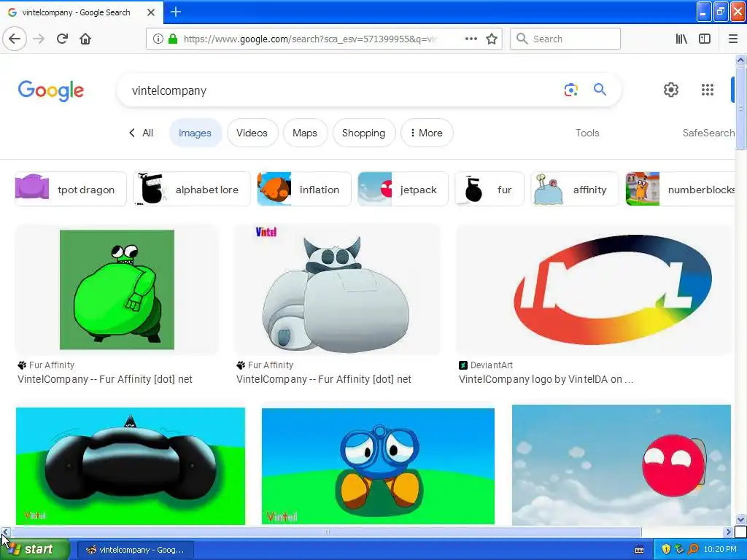Image resolution: width=747 pixels, height=560 pixels.
Task: Open the green character image result
Action: 117,289
